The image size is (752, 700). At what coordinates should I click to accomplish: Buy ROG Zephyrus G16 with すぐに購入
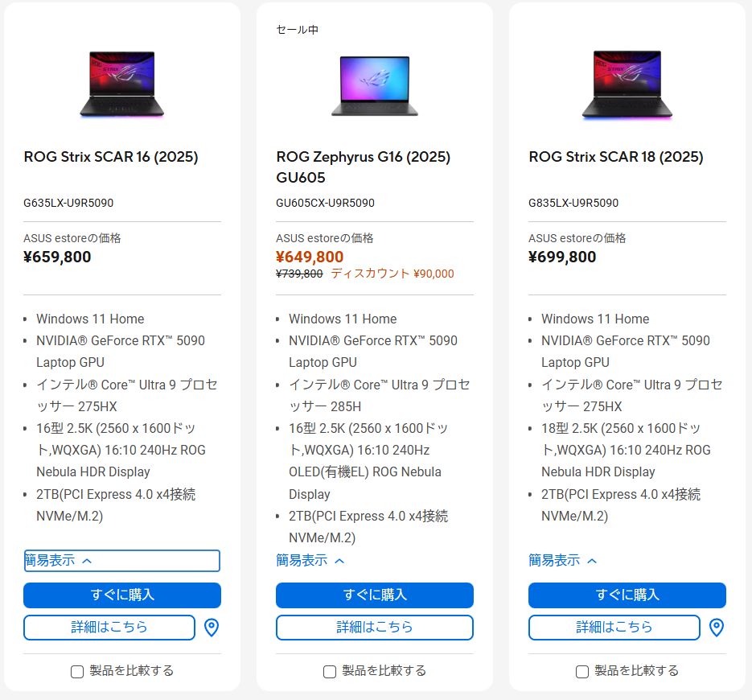pyautogui.click(x=375, y=595)
